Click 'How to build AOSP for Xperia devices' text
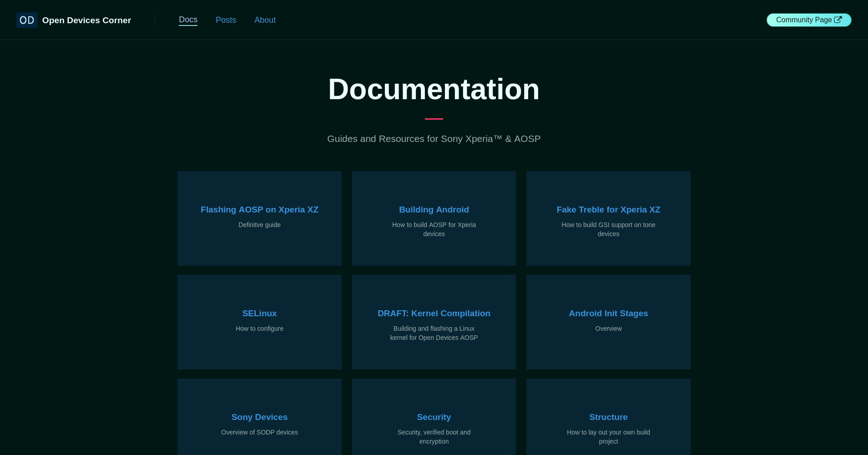The height and width of the screenshot is (455, 868). [x=434, y=229]
